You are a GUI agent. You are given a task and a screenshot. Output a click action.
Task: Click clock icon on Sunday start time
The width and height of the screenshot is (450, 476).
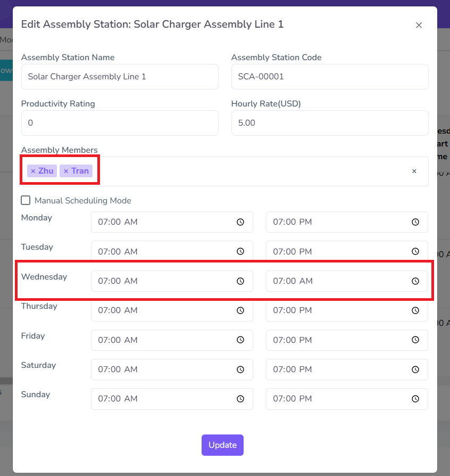tap(240, 399)
